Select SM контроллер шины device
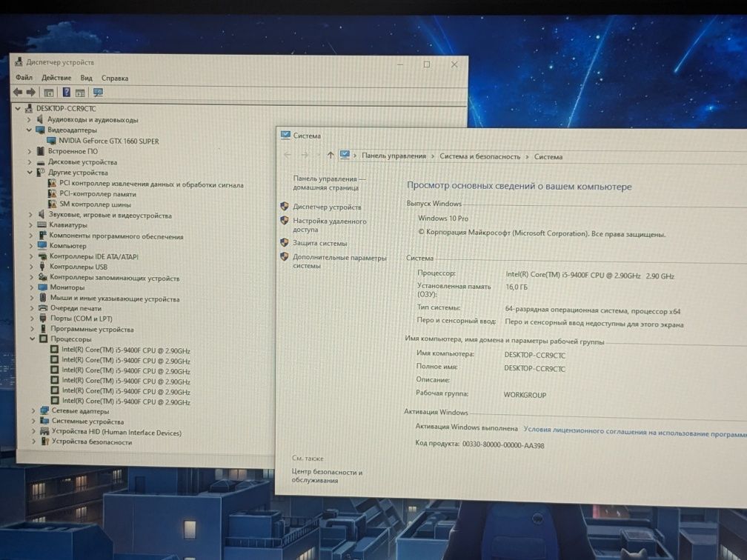Viewport: 747px width, 560px height. click(96, 204)
